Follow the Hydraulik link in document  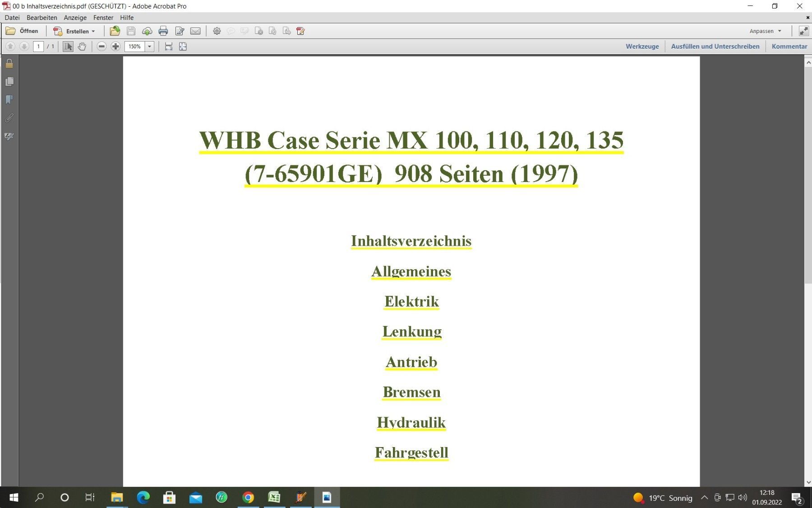coord(411,423)
